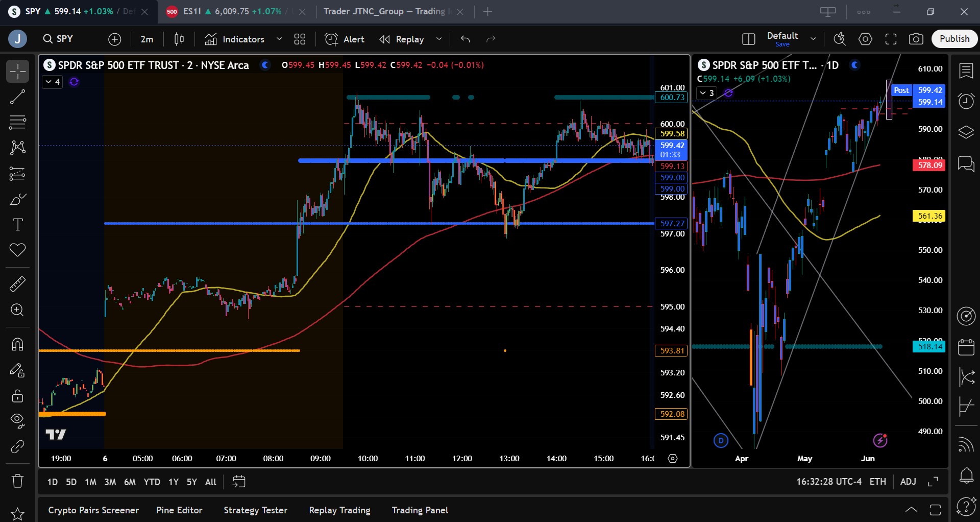Image resolution: width=980 pixels, height=522 pixels.
Task: Open timezone menu showing UTC-4
Action: click(829, 482)
